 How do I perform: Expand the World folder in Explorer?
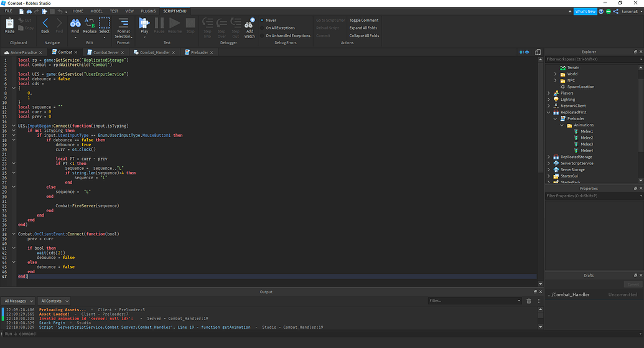pyautogui.click(x=555, y=74)
